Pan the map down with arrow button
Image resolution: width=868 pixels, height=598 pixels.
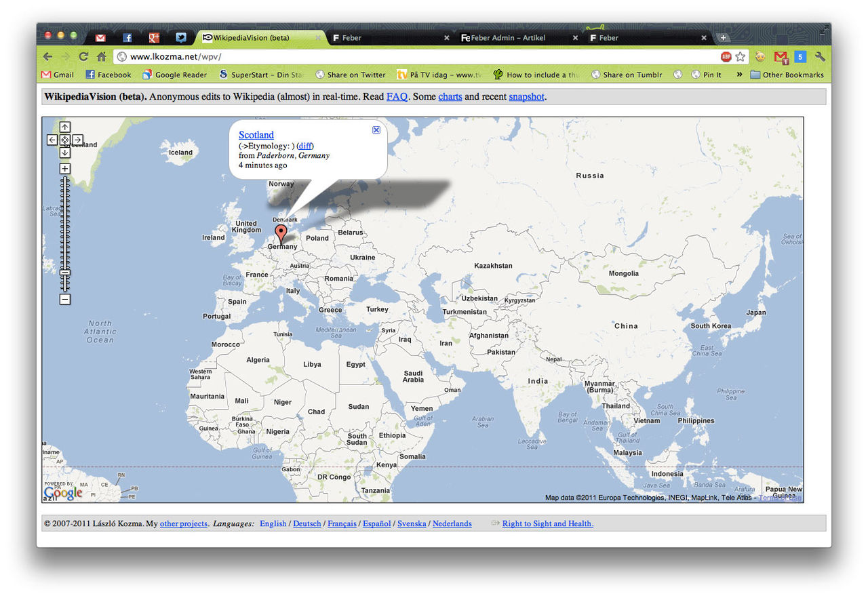point(65,153)
